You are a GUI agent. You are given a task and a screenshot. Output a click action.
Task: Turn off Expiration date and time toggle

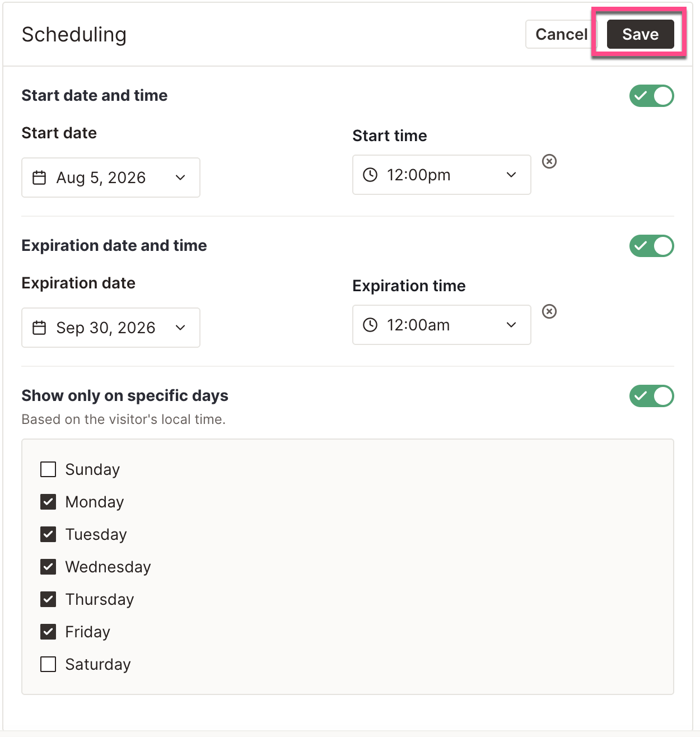click(651, 246)
